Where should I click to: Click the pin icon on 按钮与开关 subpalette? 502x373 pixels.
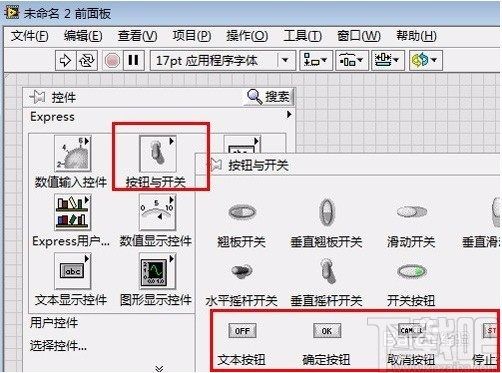pyautogui.click(x=215, y=165)
